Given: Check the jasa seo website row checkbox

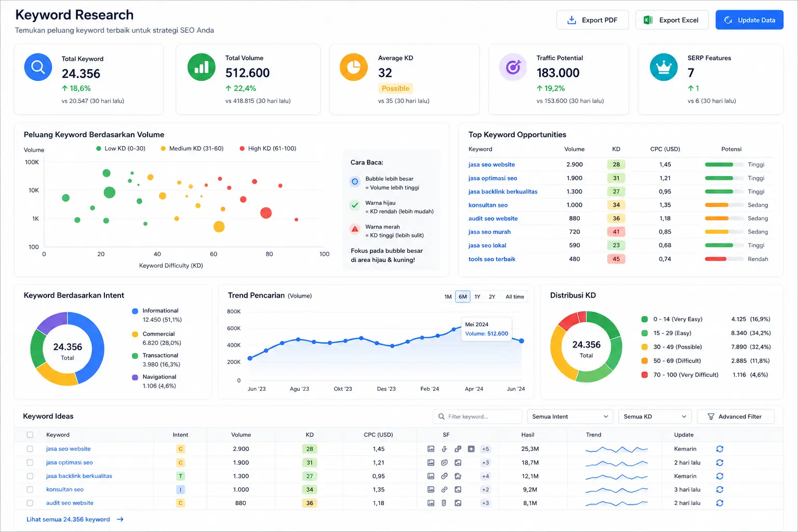Looking at the screenshot, I should 30,449.
